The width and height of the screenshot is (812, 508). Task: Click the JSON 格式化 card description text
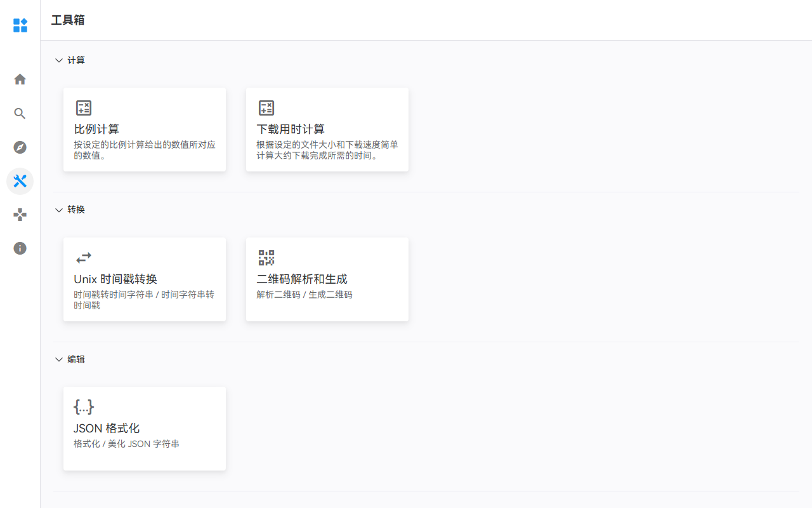coord(126,444)
